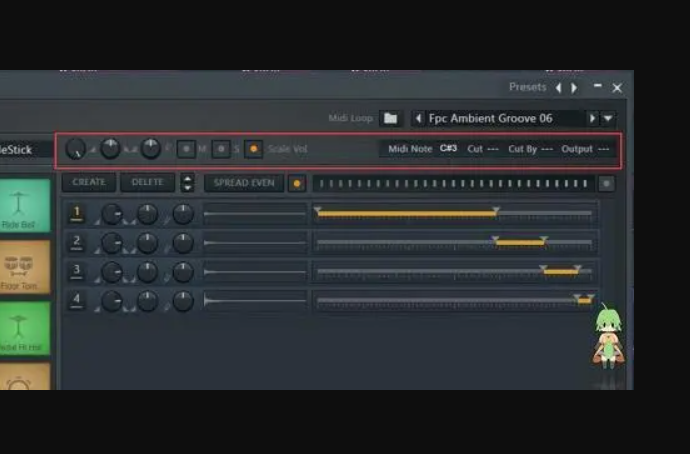This screenshot has width=690, height=454.
Task: Click the velocity preview strip
Action: (454, 183)
